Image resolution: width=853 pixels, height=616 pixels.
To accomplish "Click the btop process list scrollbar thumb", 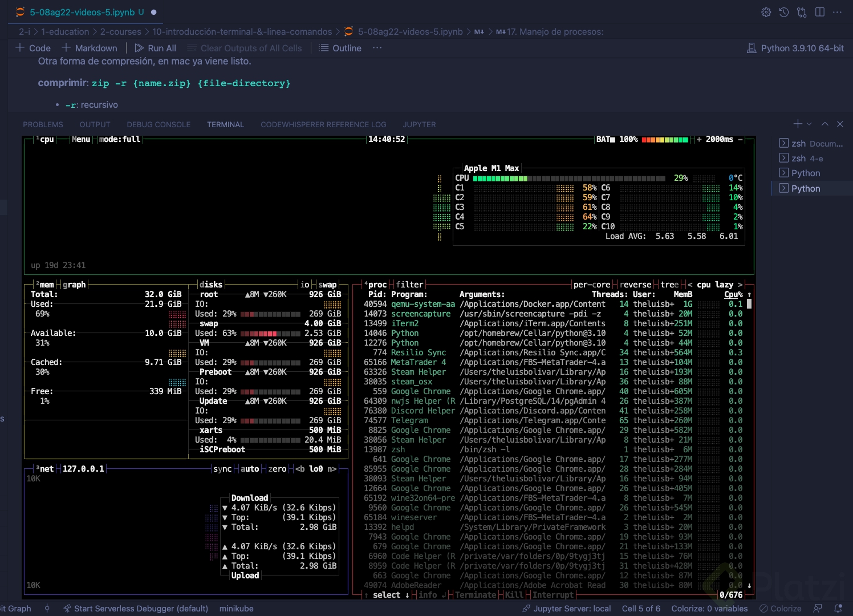I will pyautogui.click(x=749, y=304).
